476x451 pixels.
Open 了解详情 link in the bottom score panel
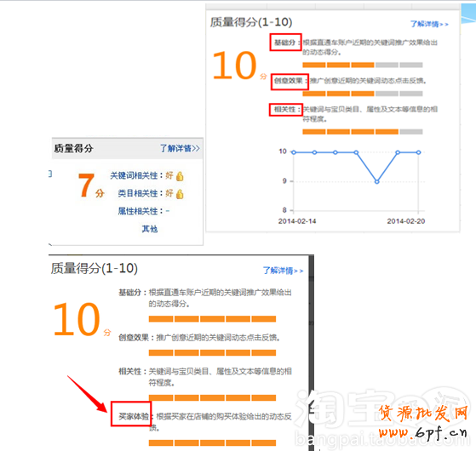(283, 271)
